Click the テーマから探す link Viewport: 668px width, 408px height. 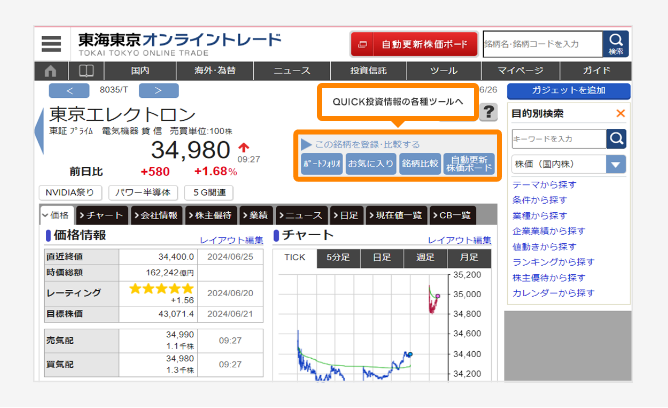[544, 185]
